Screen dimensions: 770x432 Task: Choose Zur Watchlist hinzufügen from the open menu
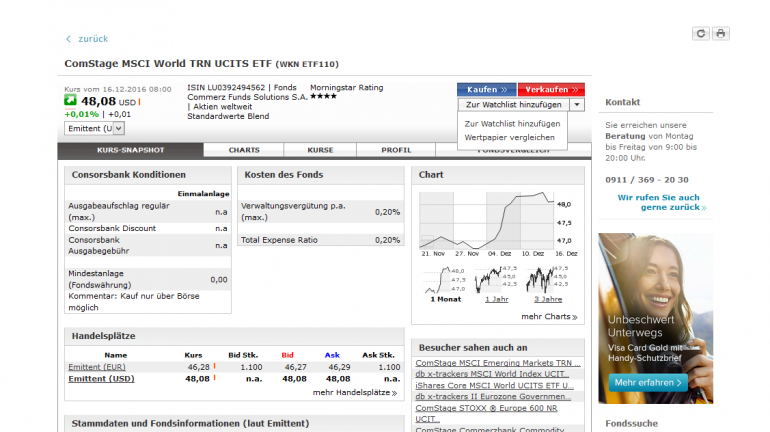(512, 124)
